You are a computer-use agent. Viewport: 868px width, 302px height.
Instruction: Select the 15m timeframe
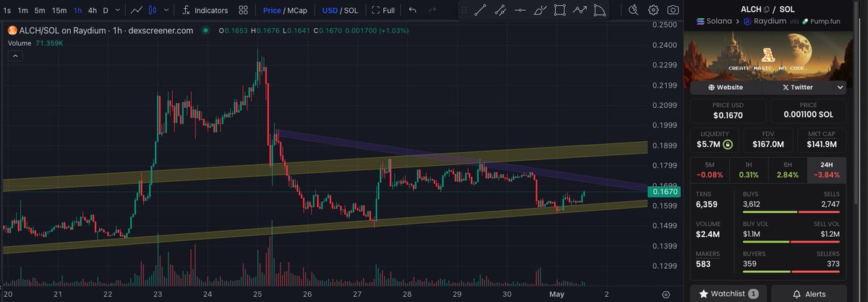point(59,10)
